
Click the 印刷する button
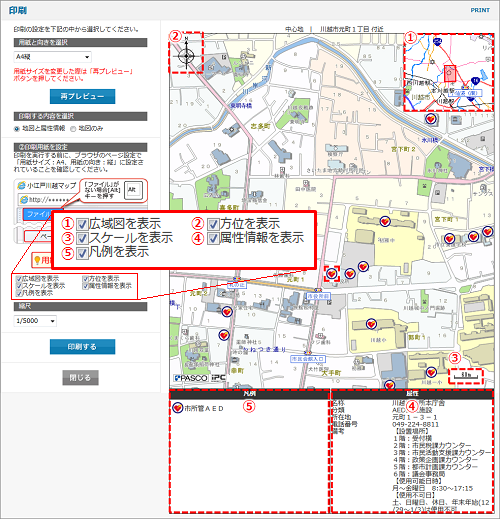[x=82, y=347]
